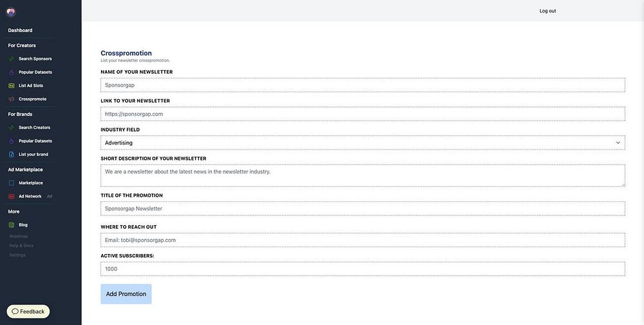Open Dashboard from the sidebar
The width and height of the screenshot is (644, 325).
[20, 30]
